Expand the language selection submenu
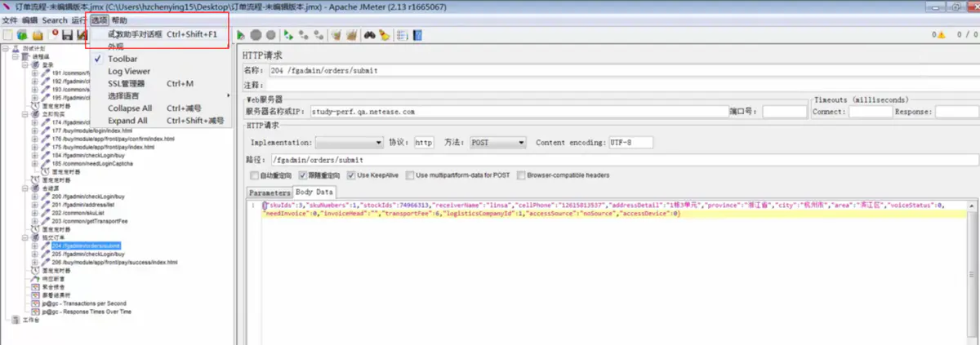 click(x=159, y=96)
